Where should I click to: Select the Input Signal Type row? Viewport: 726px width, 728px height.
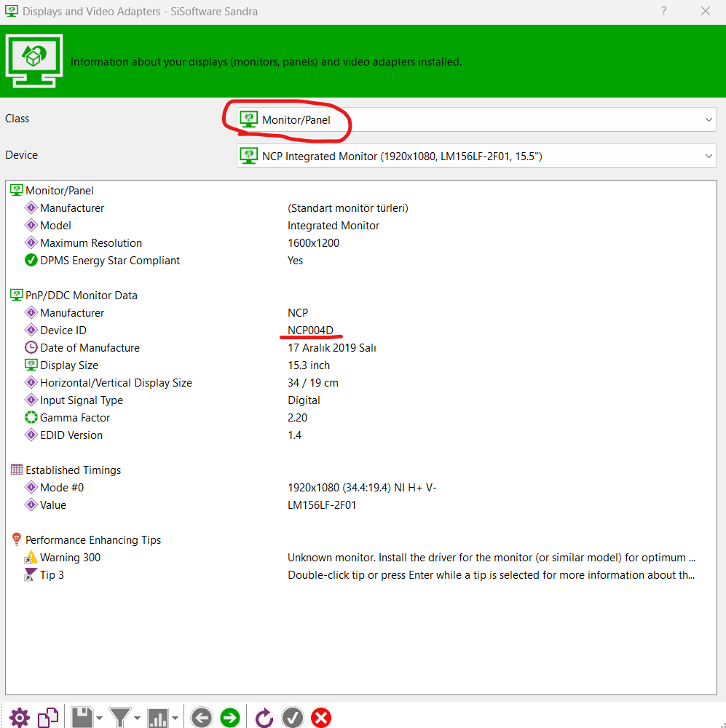pos(361,400)
